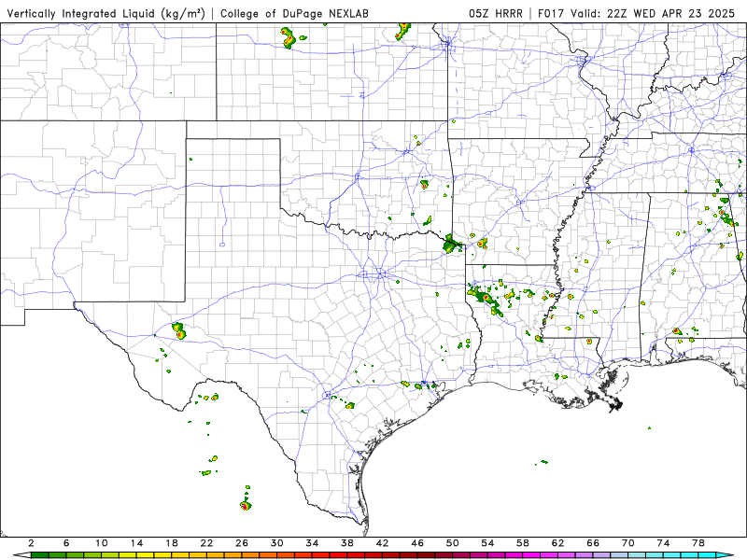The width and height of the screenshot is (747, 560).
Task: Click the color scale label "34"
Action: coord(312,543)
